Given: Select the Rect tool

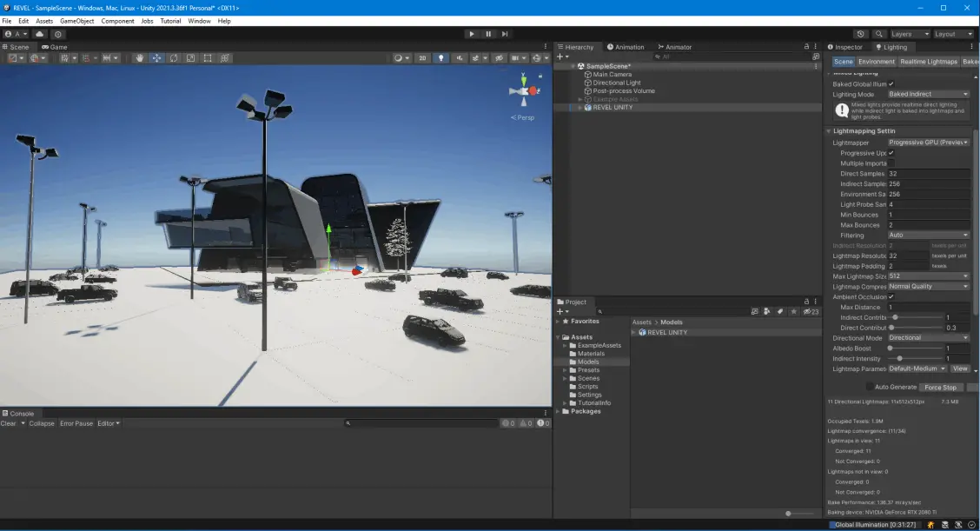Looking at the screenshot, I should [x=208, y=58].
